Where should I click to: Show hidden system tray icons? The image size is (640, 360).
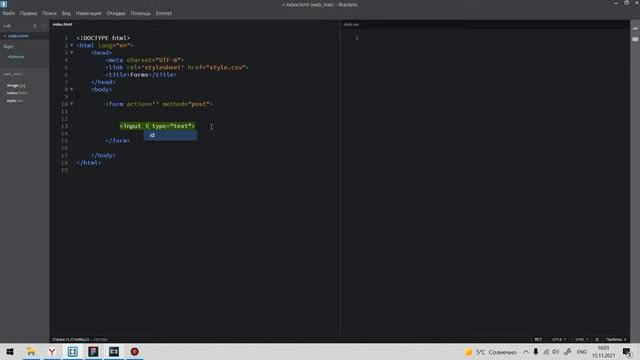(x=526, y=352)
